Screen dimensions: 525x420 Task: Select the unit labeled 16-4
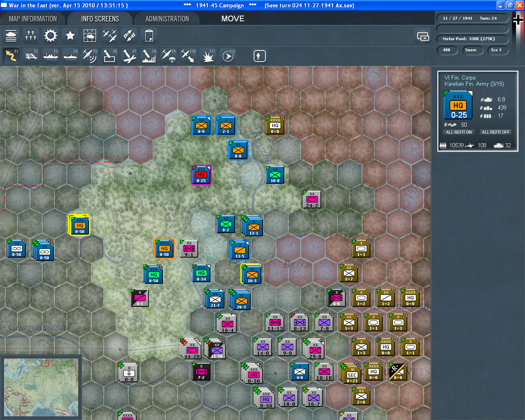[x=227, y=324]
